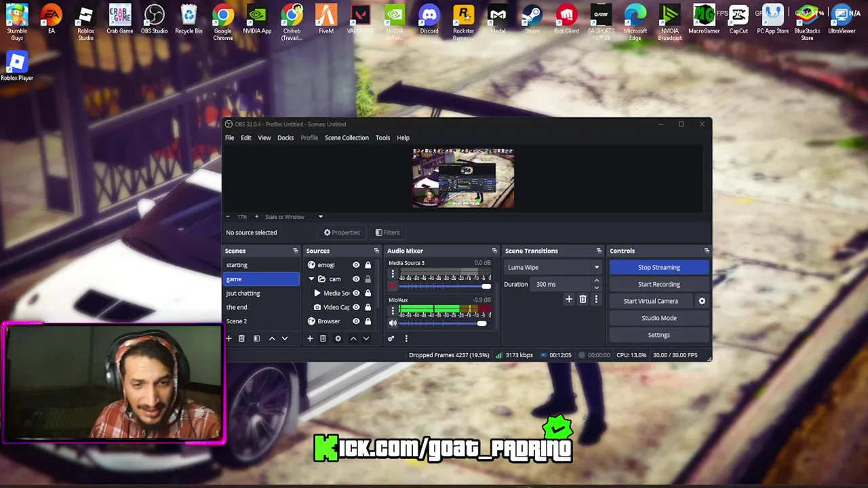Remove selected source with trash icon
The height and width of the screenshot is (488, 868).
click(323, 338)
